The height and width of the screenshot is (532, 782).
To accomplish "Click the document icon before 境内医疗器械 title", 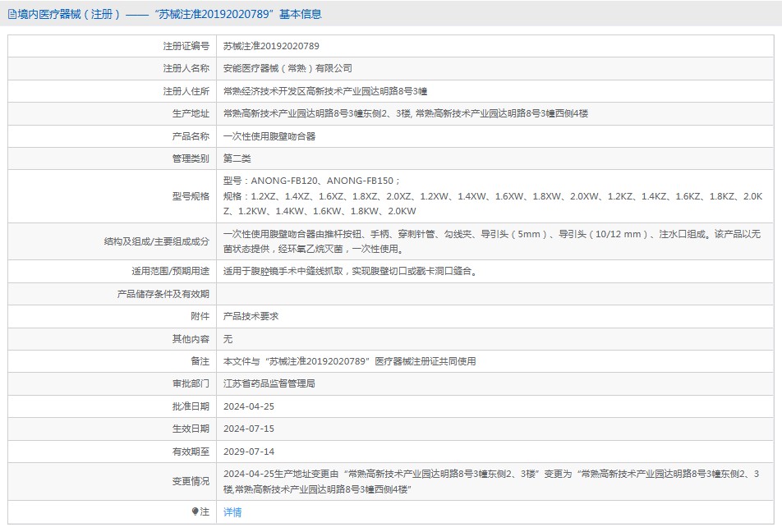I will [x=11, y=14].
